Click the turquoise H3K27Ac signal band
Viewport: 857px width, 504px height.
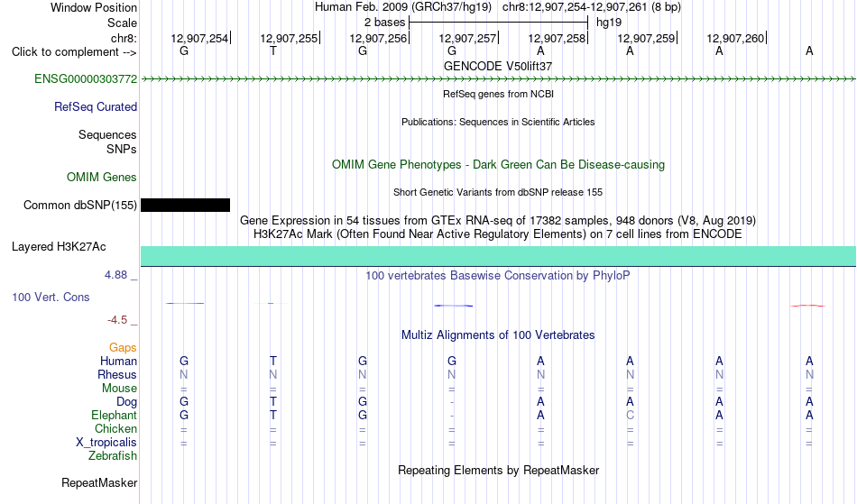pos(498,256)
